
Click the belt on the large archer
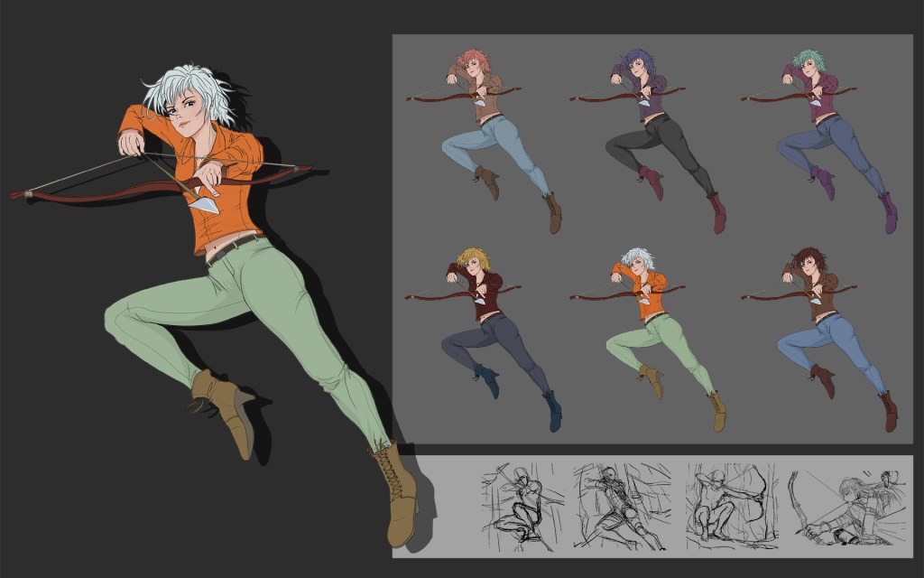(233, 246)
